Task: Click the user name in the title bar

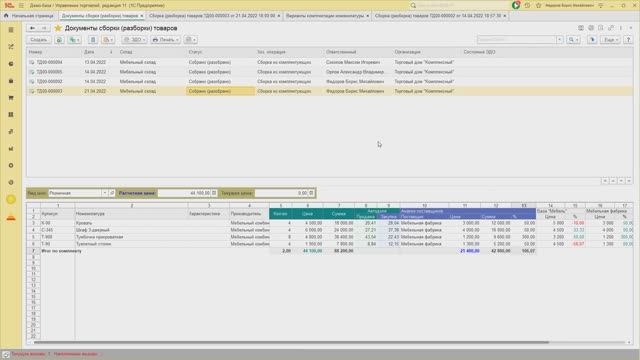Action: point(569,5)
